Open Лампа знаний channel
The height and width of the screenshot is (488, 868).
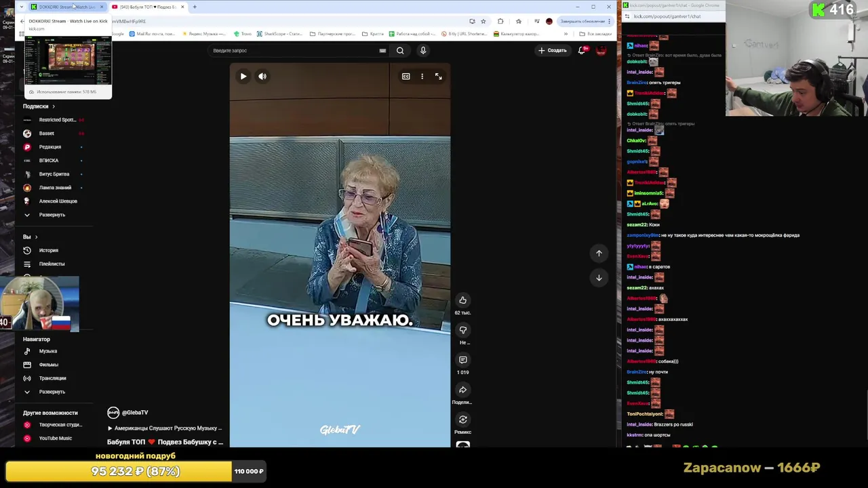tap(53, 188)
